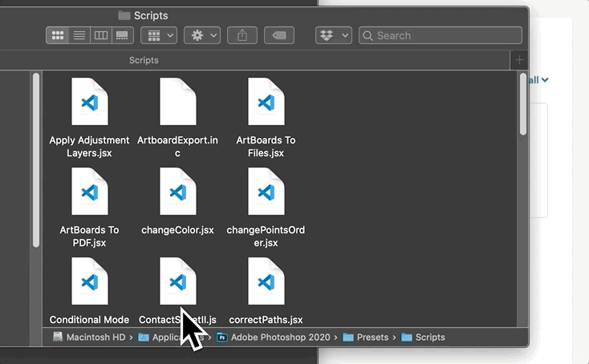Click the ArtBoards To PDF.jsx file name

(x=89, y=236)
